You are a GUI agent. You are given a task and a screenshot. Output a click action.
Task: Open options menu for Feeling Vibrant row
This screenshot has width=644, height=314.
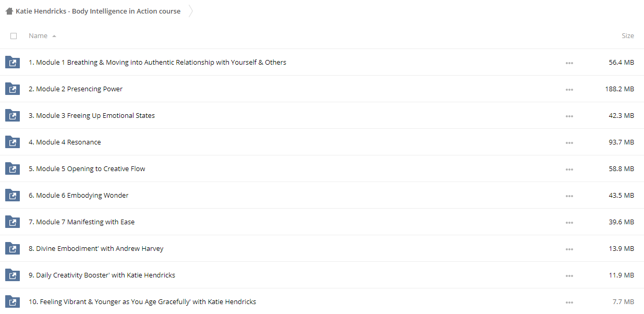pyautogui.click(x=569, y=303)
